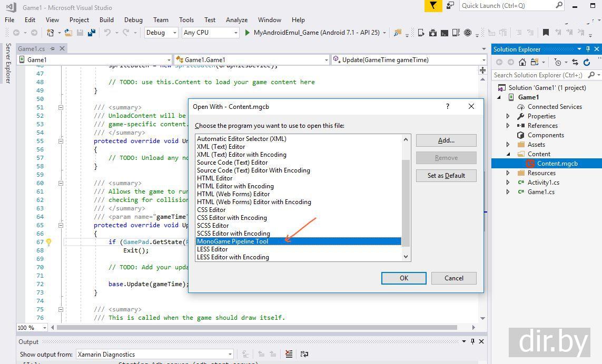The image size is (602, 364).
Task: Pin the Solution Explorer panel
Action: click(x=588, y=49)
